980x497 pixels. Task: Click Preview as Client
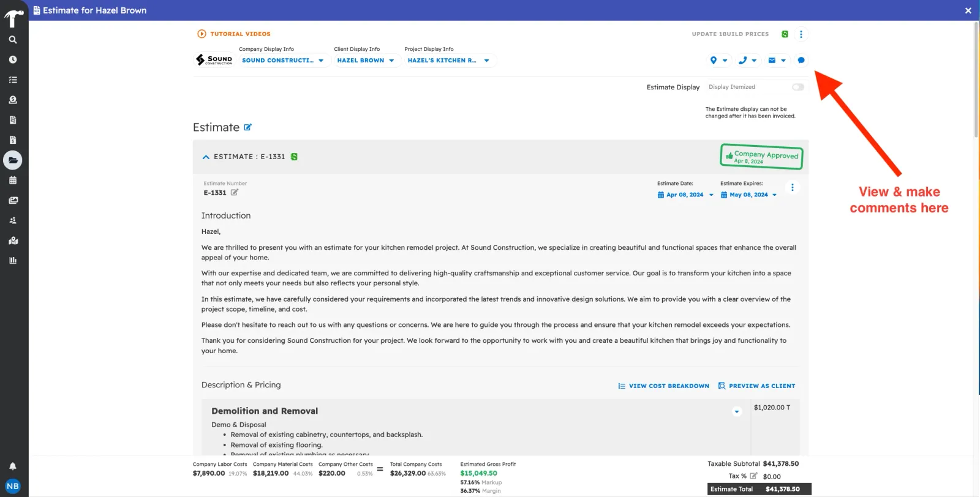click(x=756, y=386)
